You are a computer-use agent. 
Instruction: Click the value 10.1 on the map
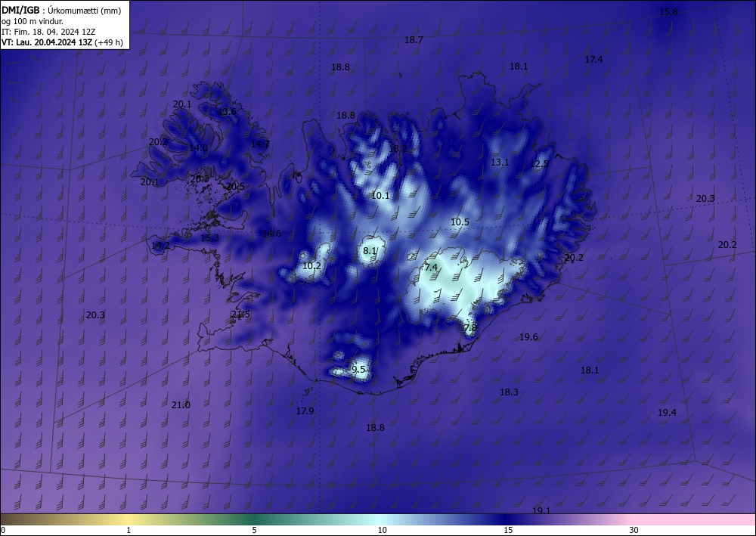[380, 196]
